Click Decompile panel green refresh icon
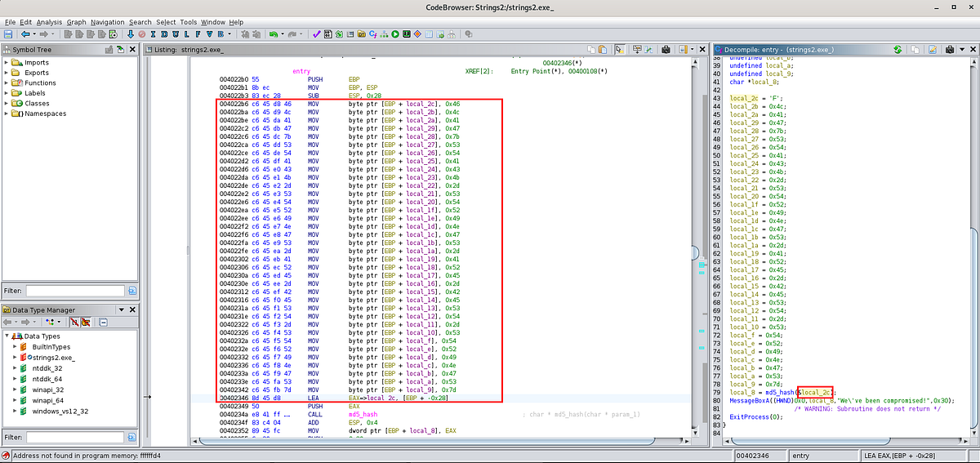The width and height of the screenshot is (980, 463). (897, 49)
